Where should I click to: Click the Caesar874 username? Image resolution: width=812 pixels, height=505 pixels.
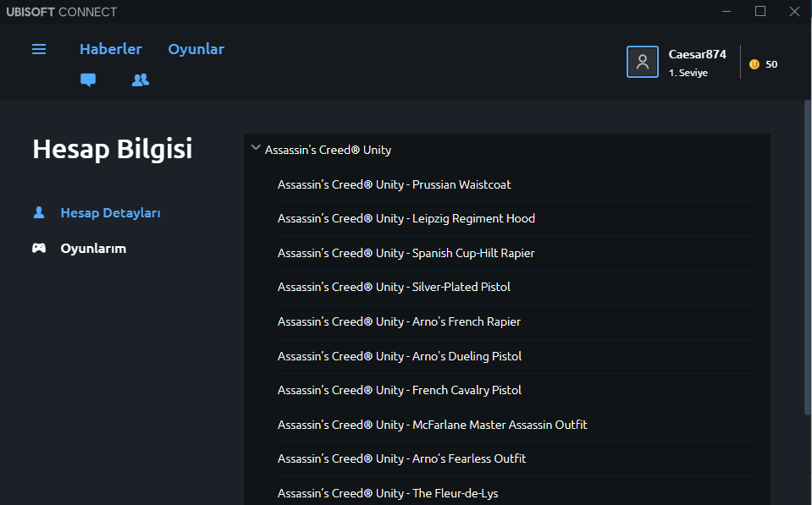pyautogui.click(x=697, y=54)
